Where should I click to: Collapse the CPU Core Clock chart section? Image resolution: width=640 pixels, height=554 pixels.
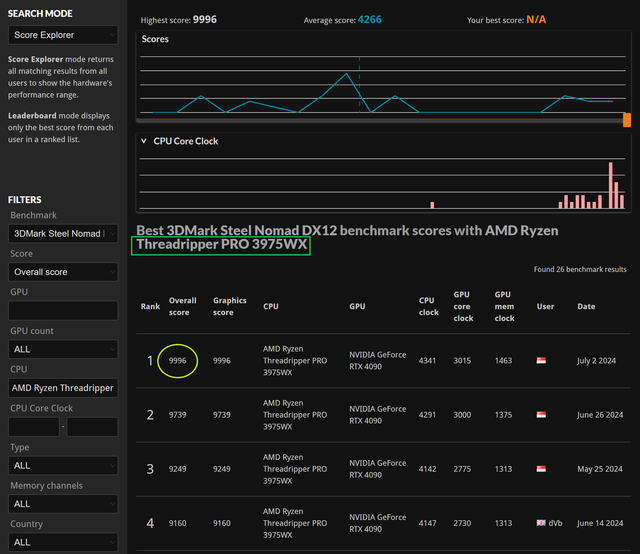point(144,141)
